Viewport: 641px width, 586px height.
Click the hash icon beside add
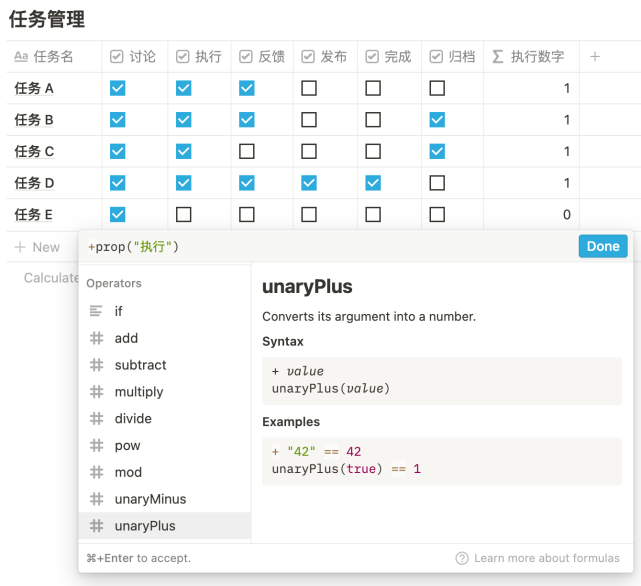pyautogui.click(x=97, y=338)
